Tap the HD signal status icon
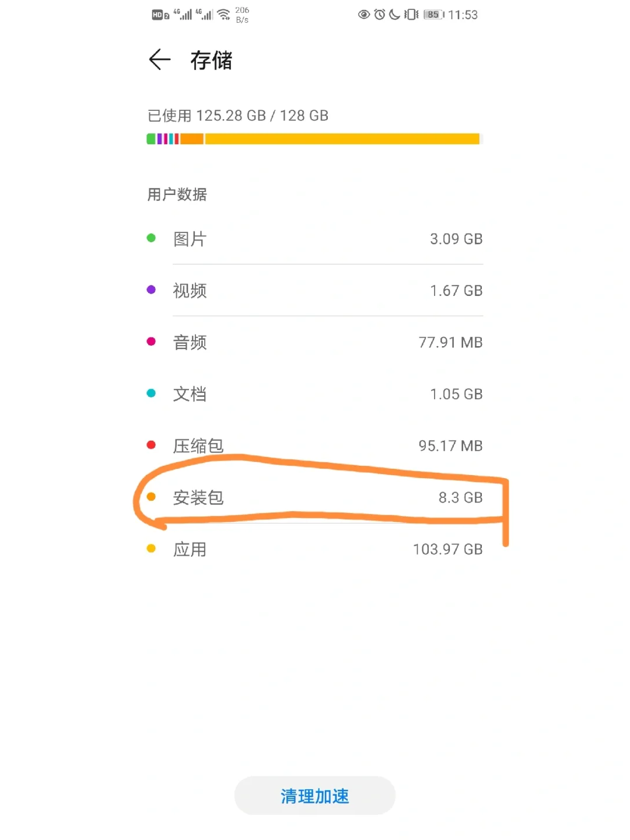This screenshot has width=630, height=840. (x=160, y=15)
